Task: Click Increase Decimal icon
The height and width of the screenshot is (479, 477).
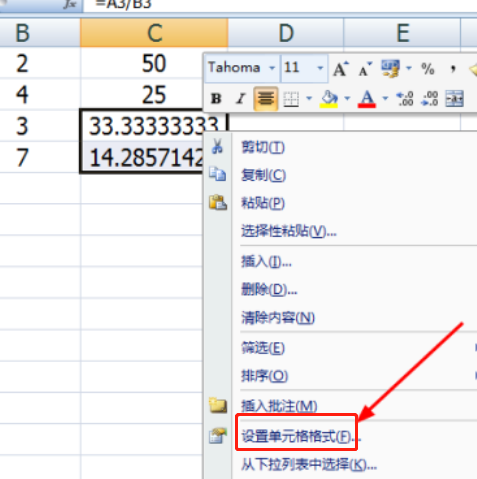Action: (x=405, y=99)
